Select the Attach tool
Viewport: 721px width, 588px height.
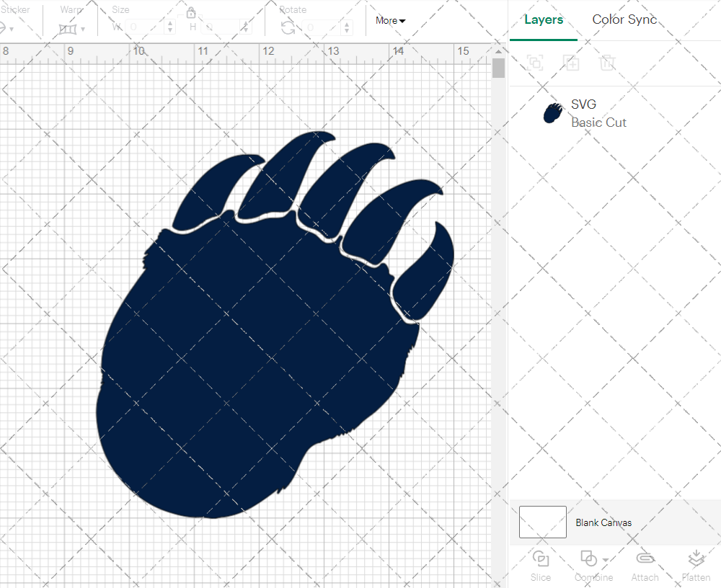pos(645,563)
